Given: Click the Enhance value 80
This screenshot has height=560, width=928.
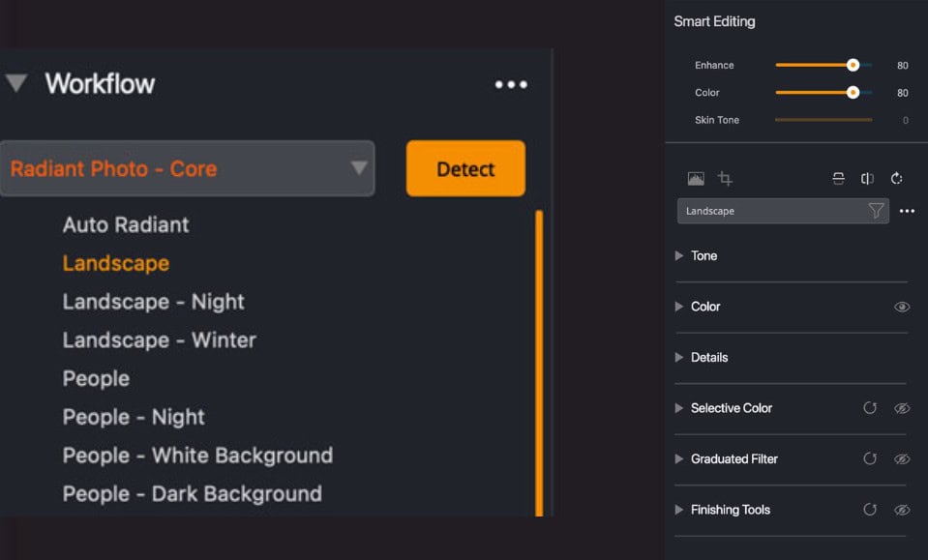Looking at the screenshot, I should [x=903, y=66].
